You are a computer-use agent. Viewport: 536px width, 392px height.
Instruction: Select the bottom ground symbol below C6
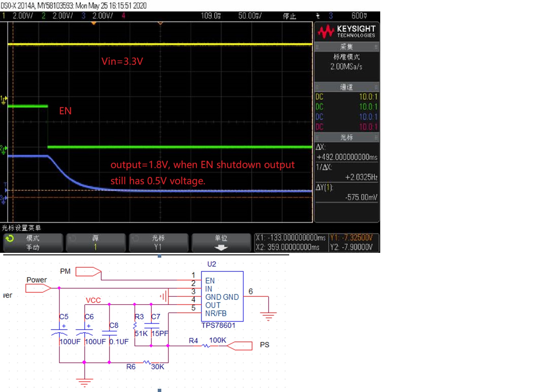[84, 383]
